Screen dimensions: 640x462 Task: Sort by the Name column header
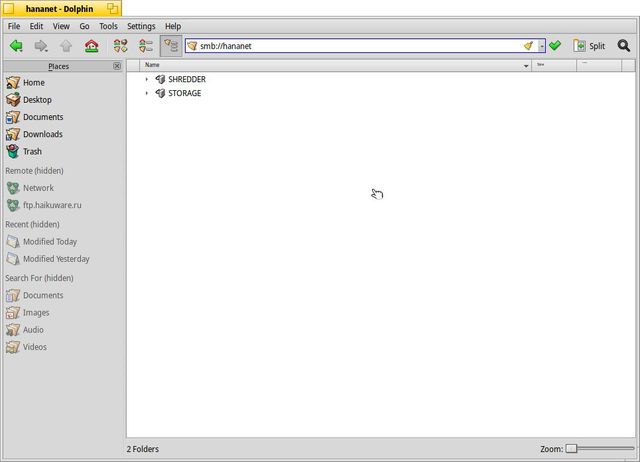(x=336, y=65)
